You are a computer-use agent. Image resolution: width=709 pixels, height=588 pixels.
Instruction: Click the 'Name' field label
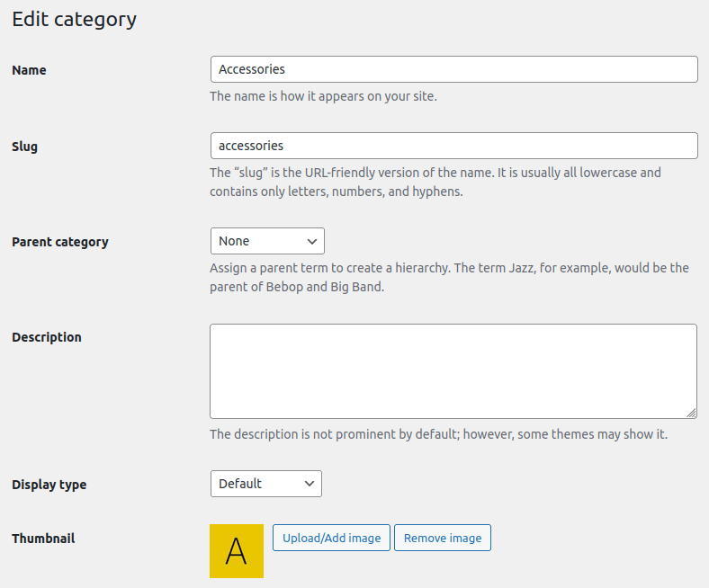pyautogui.click(x=29, y=70)
